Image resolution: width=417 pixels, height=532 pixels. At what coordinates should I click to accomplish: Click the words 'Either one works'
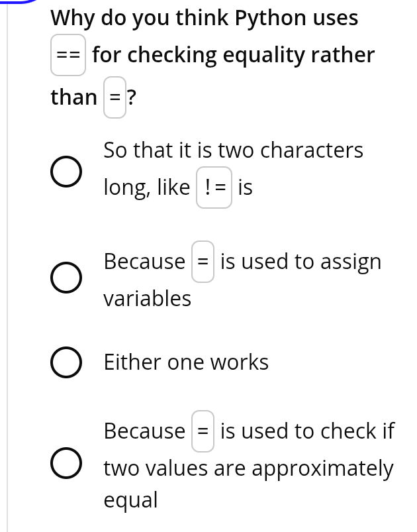[186, 362]
